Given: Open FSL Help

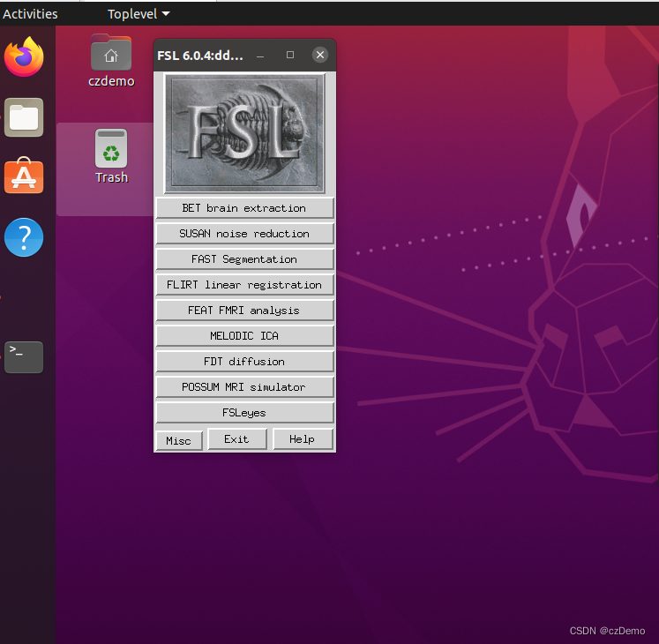Looking at the screenshot, I should pos(303,439).
